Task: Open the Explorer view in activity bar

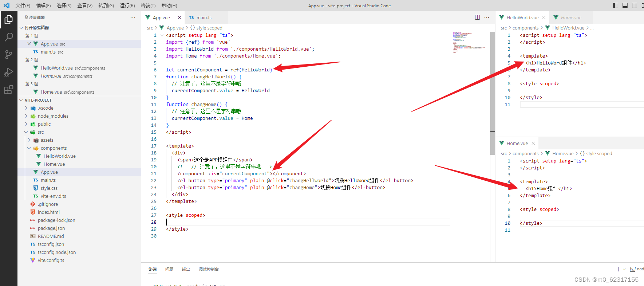Action: 8,20
